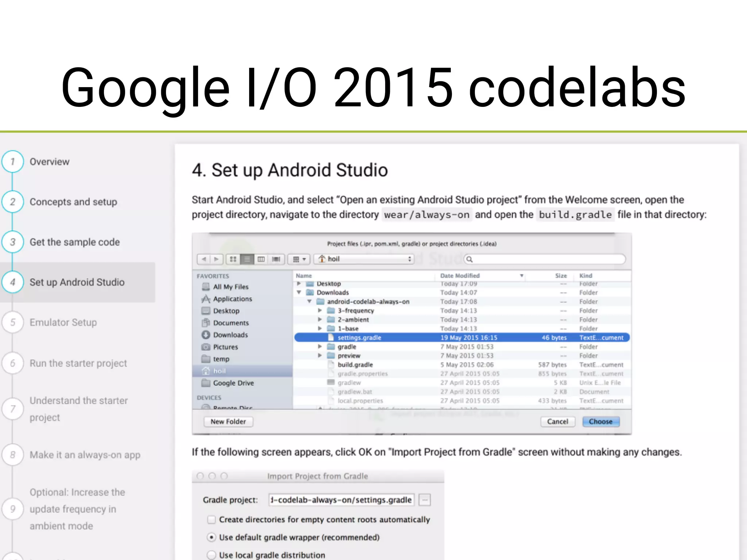Select the gradlew Unix executable file
The height and width of the screenshot is (560, 747).
462,382
